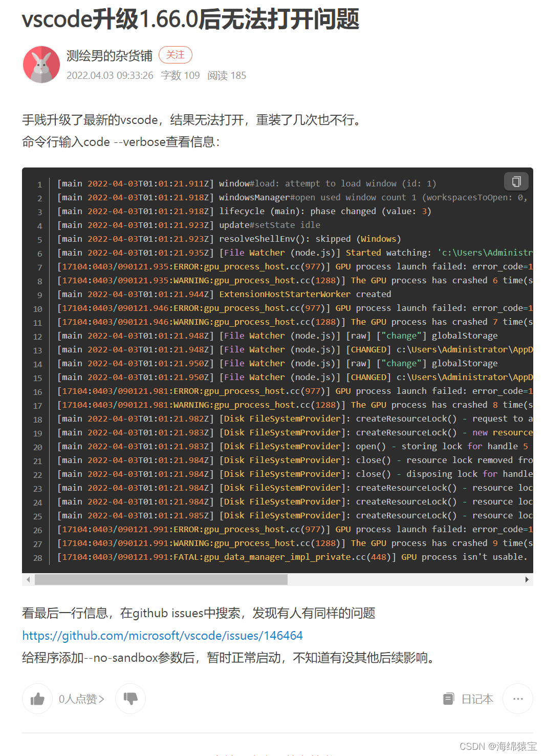The image size is (545, 756).
Task: Open the github vscode issue 146464 link
Action: [163, 636]
